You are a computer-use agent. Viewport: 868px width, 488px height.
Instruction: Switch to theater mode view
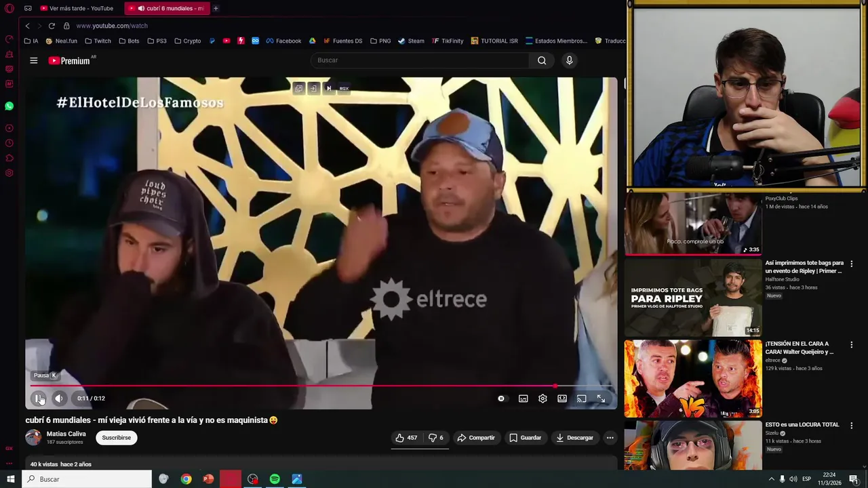[x=562, y=399]
